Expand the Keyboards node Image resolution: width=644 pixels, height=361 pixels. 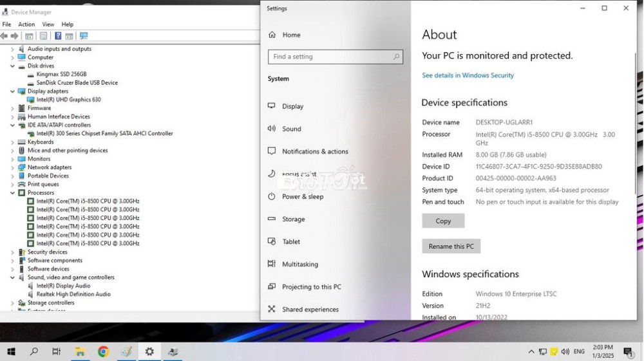pos(12,142)
